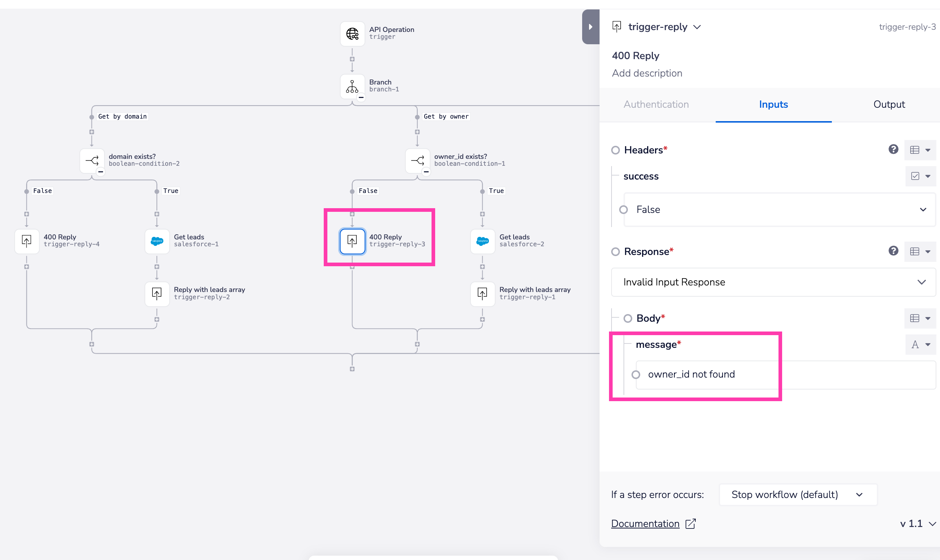The image size is (940, 560).
Task: Collapse the properties panel with arrow handle
Action: (x=590, y=27)
